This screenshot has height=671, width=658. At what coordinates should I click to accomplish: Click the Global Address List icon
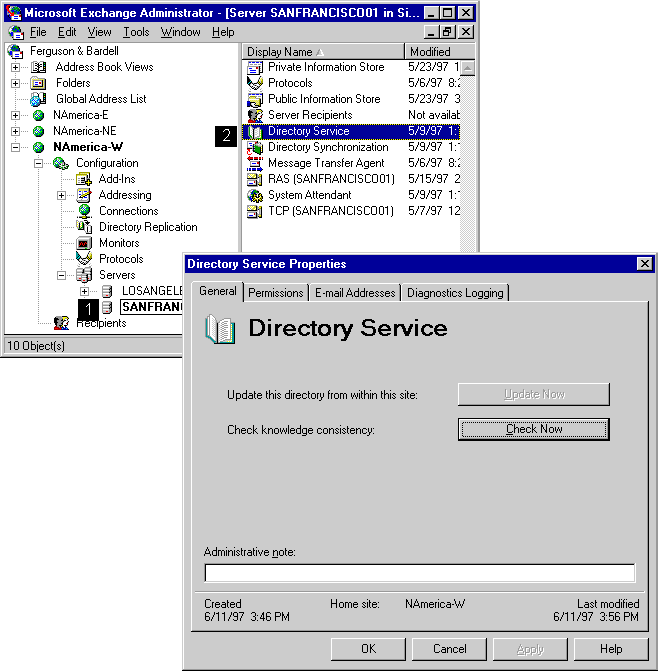38,99
